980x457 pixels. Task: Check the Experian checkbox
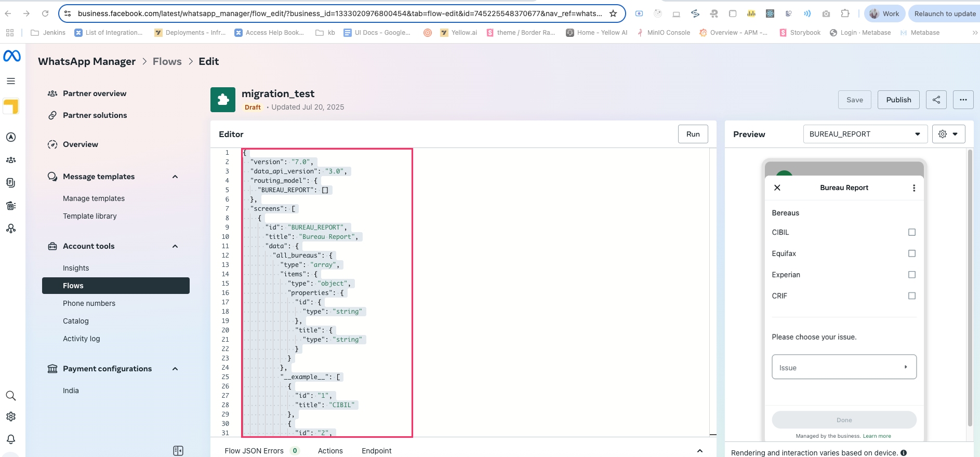pyautogui.click(x=912, y=275)
